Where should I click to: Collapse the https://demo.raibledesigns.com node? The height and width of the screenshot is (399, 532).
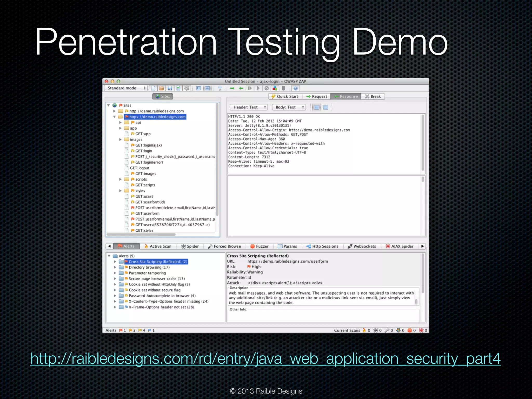(114, 117)
